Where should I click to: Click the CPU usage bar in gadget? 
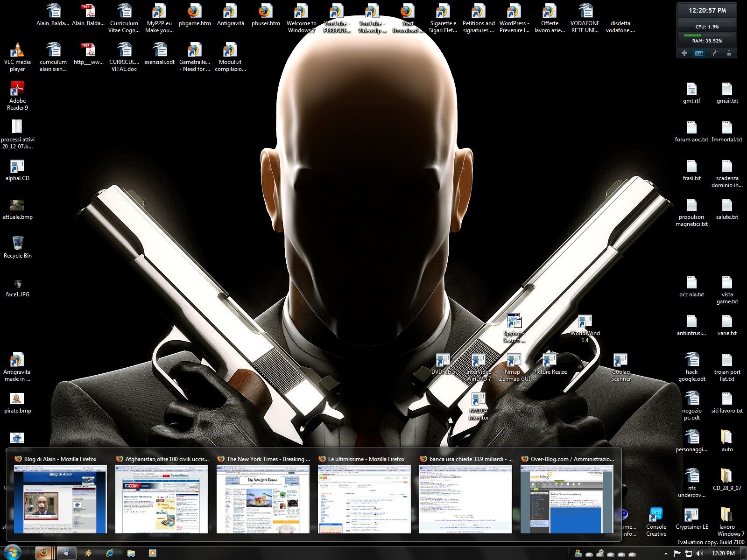point(707,21)
